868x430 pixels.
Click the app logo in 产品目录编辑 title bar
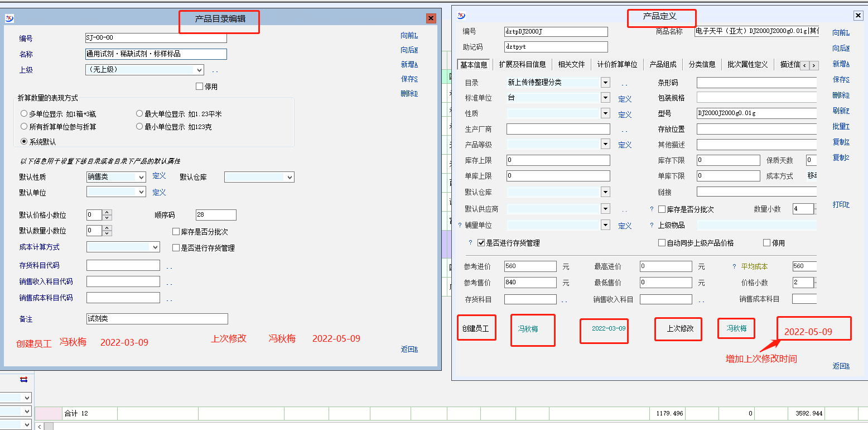[x=9, y=18]
